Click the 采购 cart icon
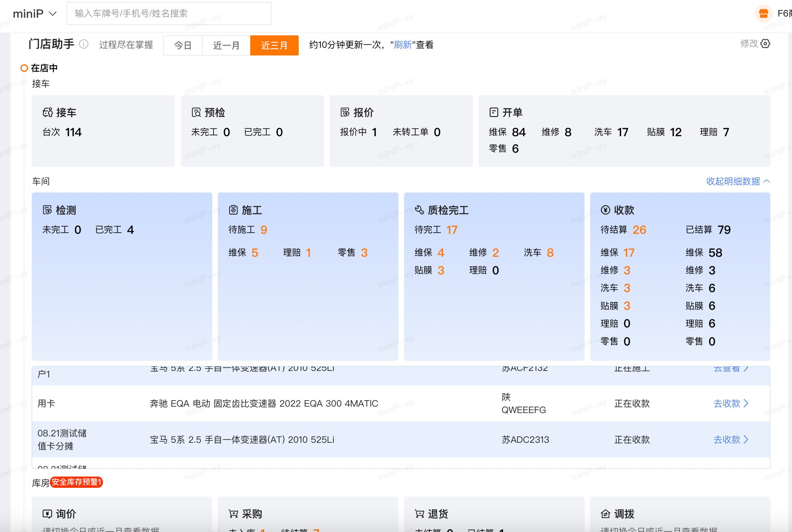 pos(233,514)
